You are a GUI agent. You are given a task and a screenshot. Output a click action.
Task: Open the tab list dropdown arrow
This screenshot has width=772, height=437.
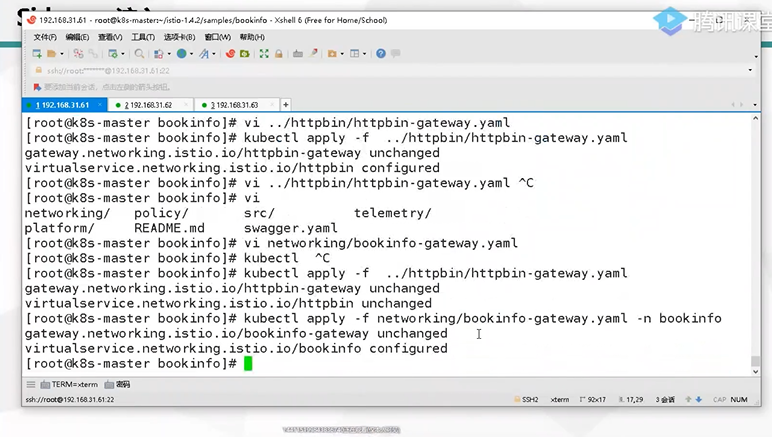pyautogui.click(x=755, y=105)
